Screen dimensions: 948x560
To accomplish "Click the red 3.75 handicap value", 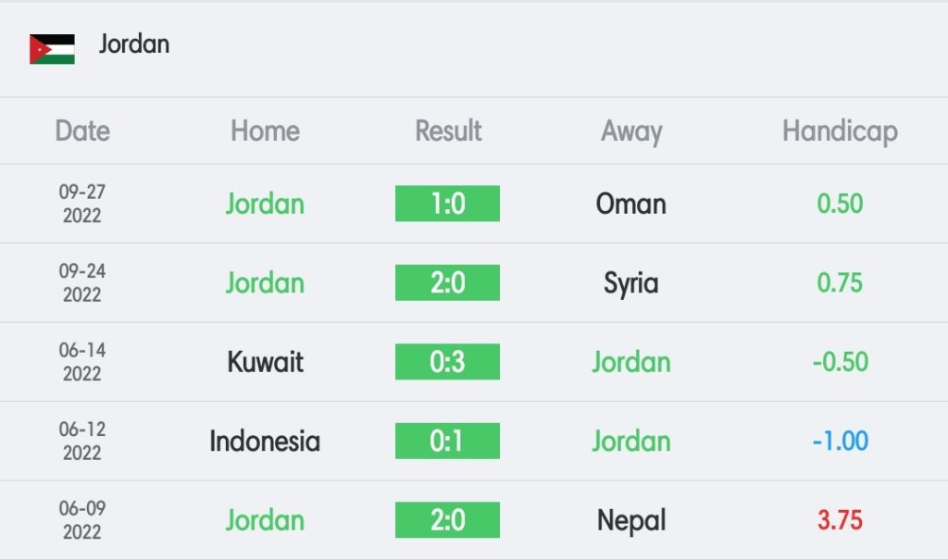I will tap(840, 520).
